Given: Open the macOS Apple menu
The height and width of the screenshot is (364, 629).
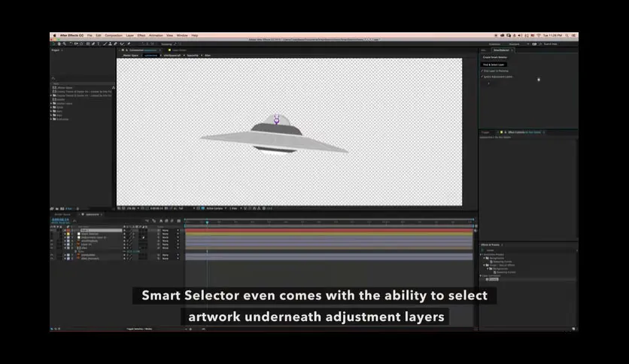Looking at the screenshot, I should (55, 35).
